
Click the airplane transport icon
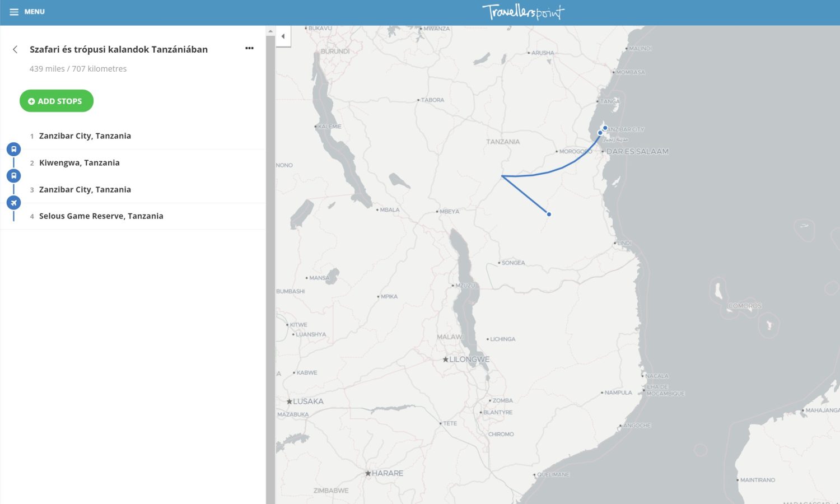coord(13,203)
